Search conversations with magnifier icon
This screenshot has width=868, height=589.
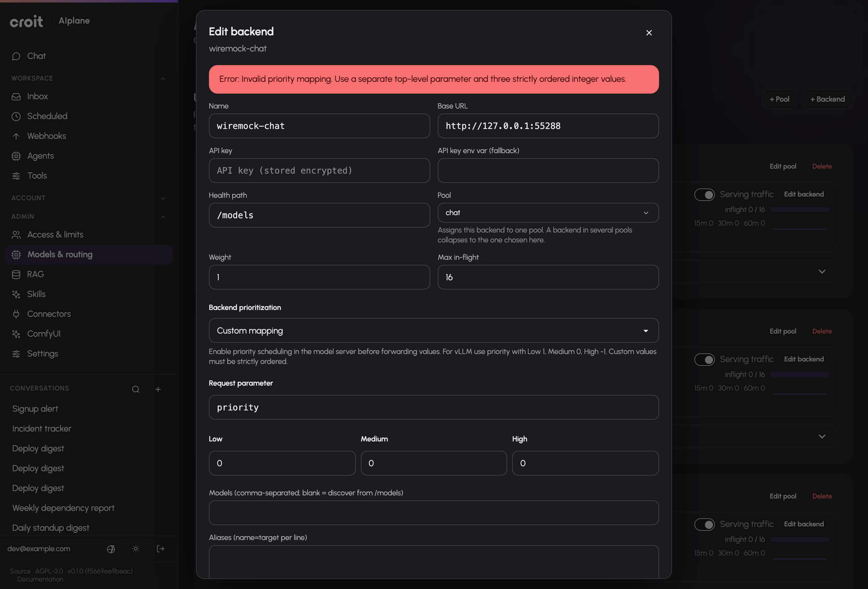[x=135, y=389]
